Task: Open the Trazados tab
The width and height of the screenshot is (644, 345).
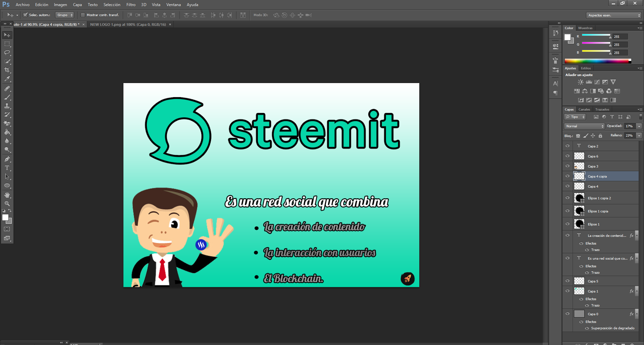Action: (x=602, y=110)
